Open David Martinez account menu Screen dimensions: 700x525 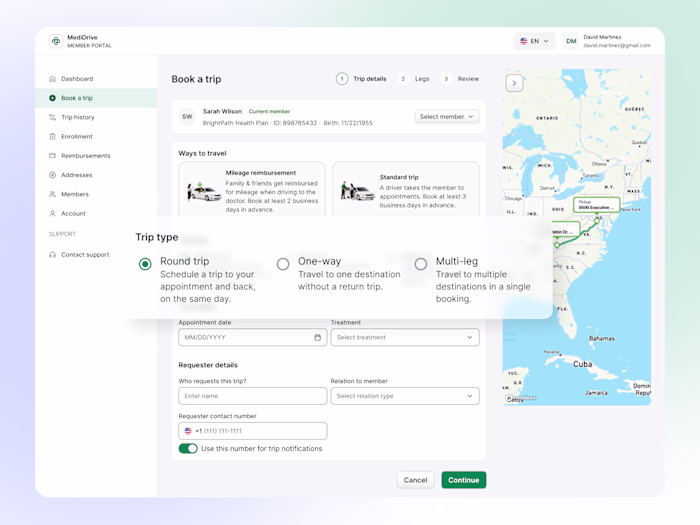click(x=607, y=41)
